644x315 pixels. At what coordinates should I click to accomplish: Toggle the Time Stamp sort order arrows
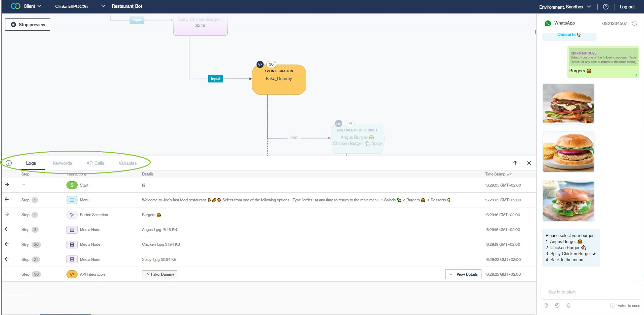tap(509, 174)
